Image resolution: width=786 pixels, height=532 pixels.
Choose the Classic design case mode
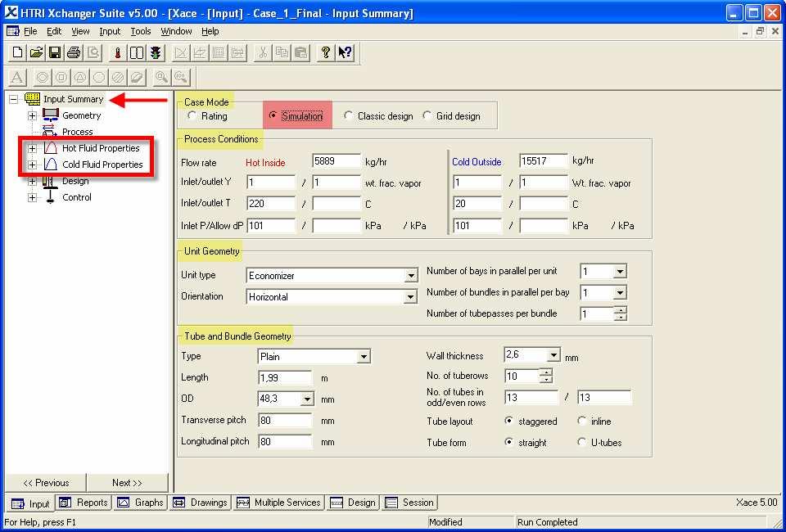[349, 115]
